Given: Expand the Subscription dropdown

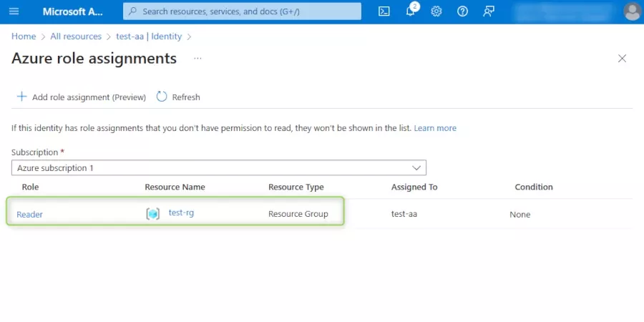Looking at the screenshot, I should tap(218, 168).
